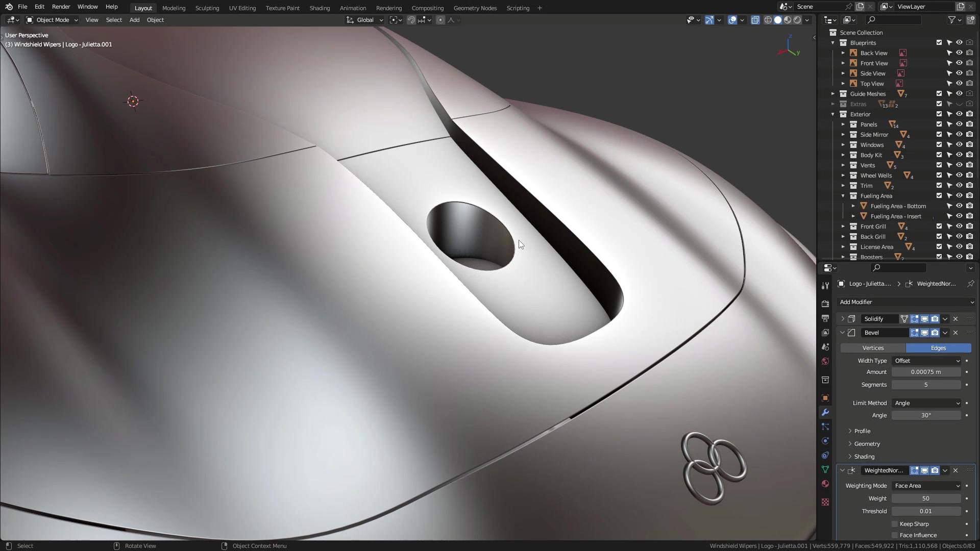This screenshot has height=551, width=980.
Task: Toggle viewport overlays icon
Action: 732,20
